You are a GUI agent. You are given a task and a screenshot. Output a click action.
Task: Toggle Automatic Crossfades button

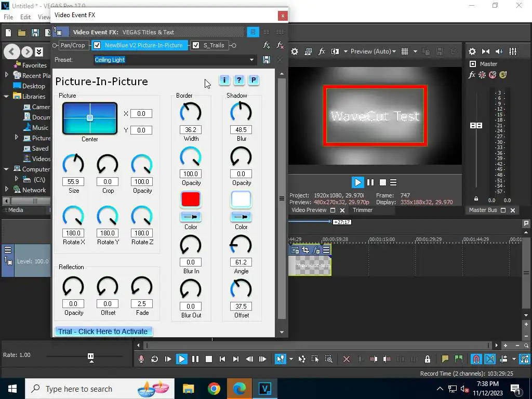click(x=490, y=359)
